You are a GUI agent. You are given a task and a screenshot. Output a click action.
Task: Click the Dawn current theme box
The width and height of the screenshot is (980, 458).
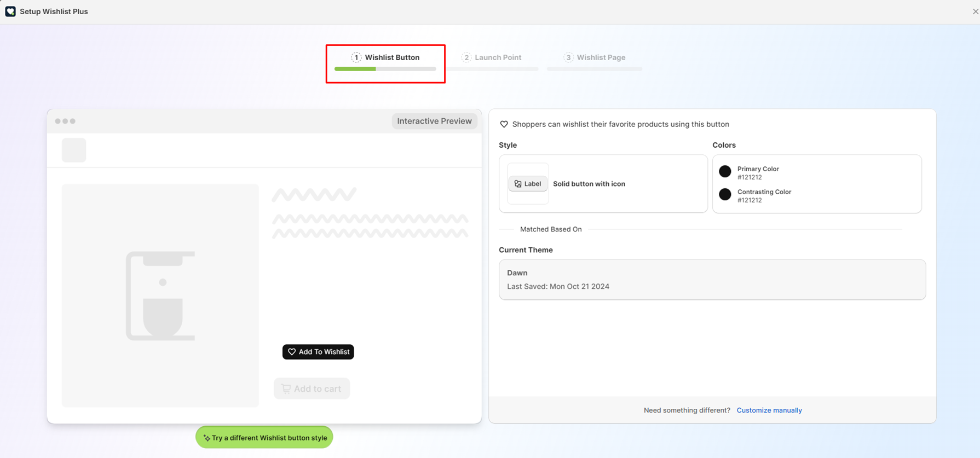[712, 280]
